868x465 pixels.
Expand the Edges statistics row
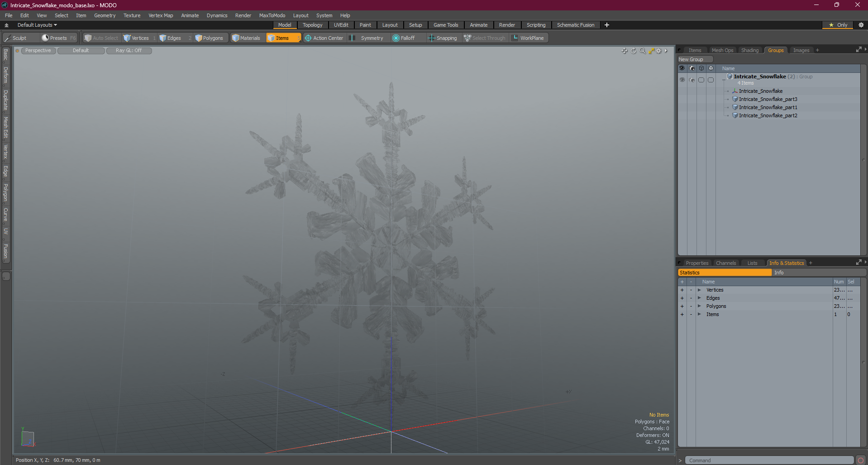699,298
